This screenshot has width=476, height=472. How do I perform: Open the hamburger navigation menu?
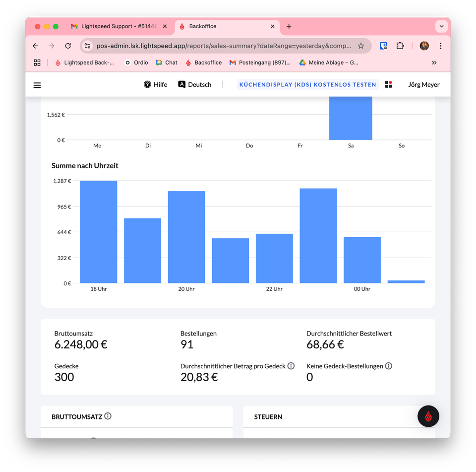pyautogui.click(x=37, y=85)
